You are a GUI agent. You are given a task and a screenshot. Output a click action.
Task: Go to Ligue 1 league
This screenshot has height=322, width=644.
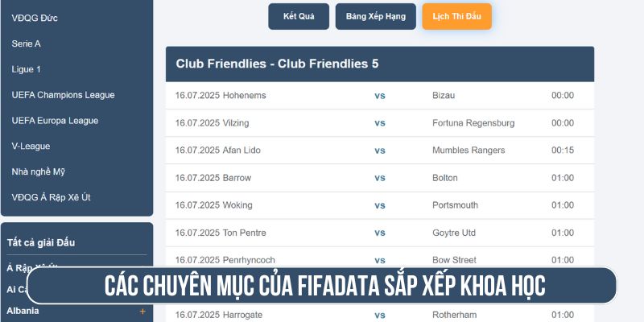(27, 69)
